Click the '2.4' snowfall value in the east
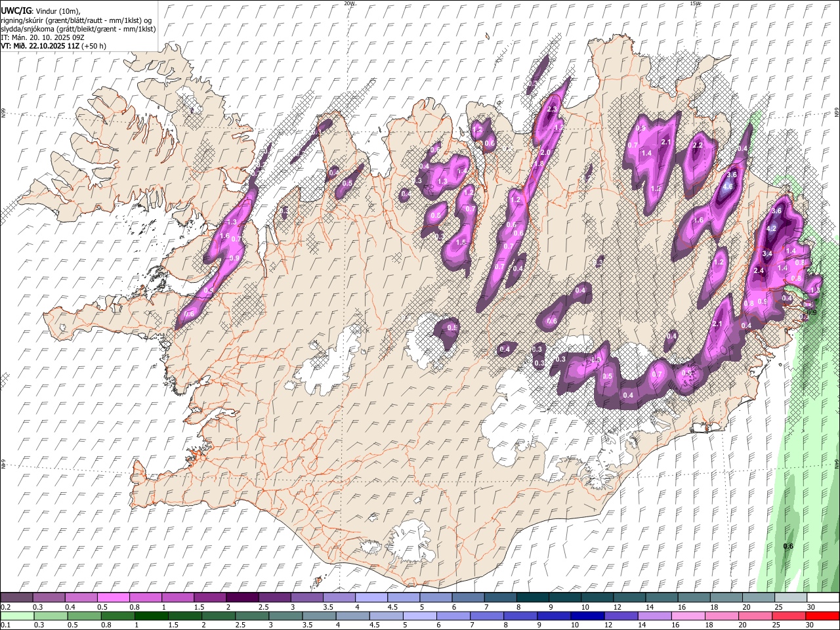 [759, 271]
